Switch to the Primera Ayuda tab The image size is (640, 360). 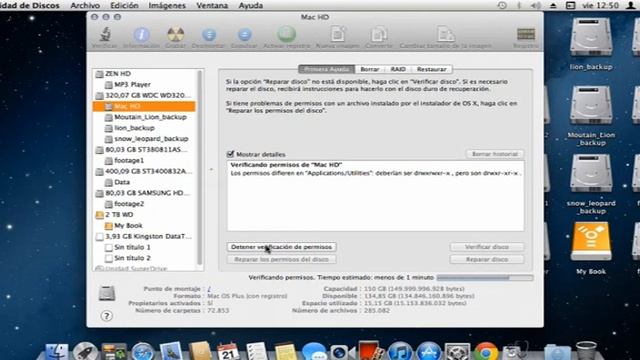click(327, 69)
